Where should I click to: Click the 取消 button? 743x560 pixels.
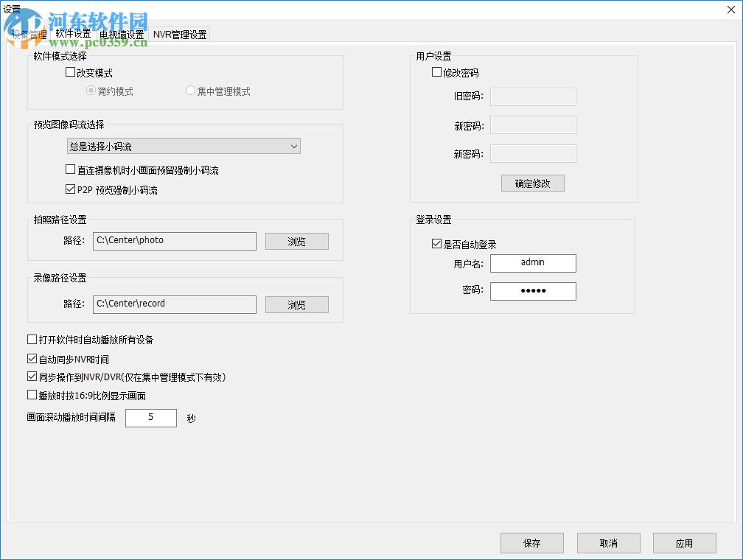pos(608,543)
